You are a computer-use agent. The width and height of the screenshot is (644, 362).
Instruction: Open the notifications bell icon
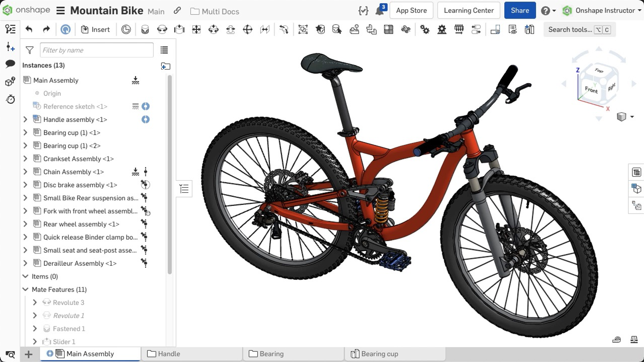click(380, 11)
